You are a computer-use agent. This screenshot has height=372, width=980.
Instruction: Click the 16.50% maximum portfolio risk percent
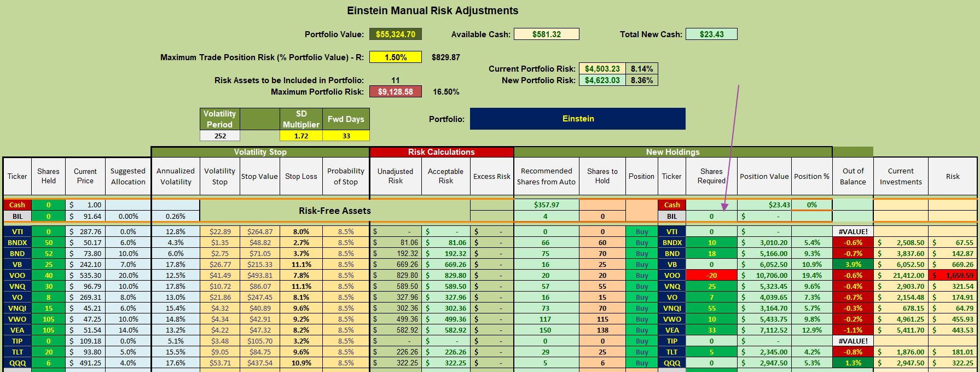click(445, 91)
